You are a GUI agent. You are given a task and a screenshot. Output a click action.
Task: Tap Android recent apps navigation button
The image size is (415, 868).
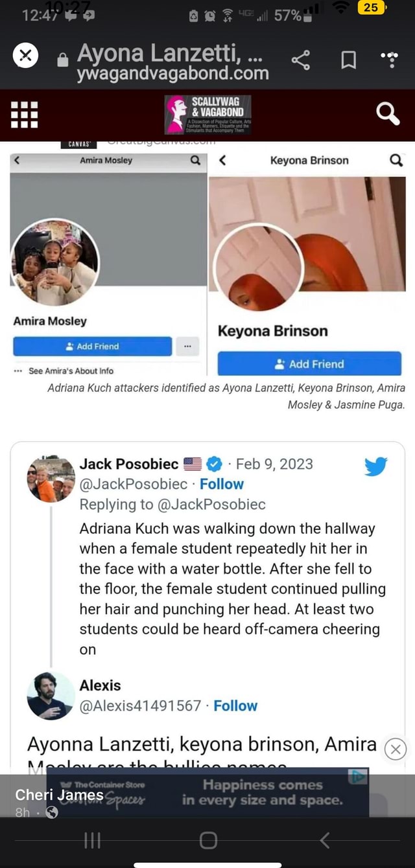(x=91, y=841)
